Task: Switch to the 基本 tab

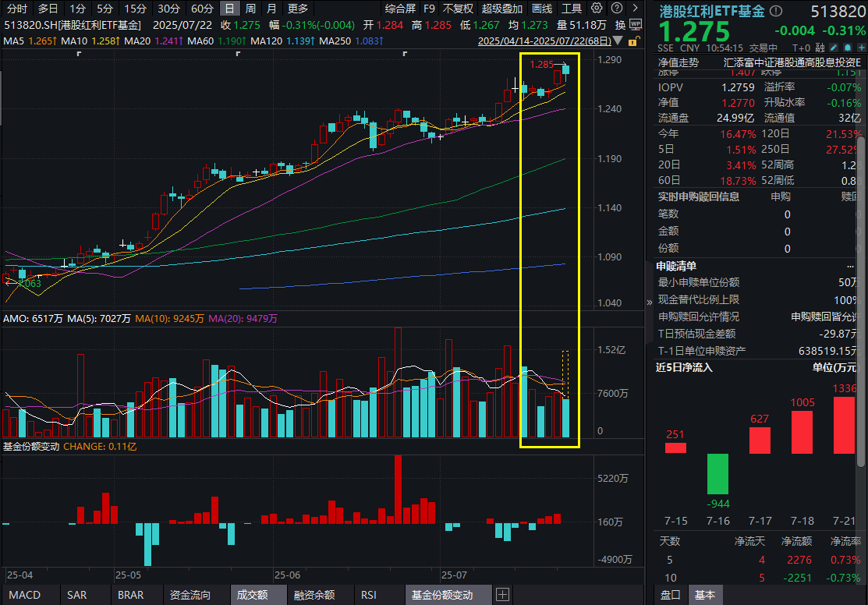Action: tap(705, 594)
